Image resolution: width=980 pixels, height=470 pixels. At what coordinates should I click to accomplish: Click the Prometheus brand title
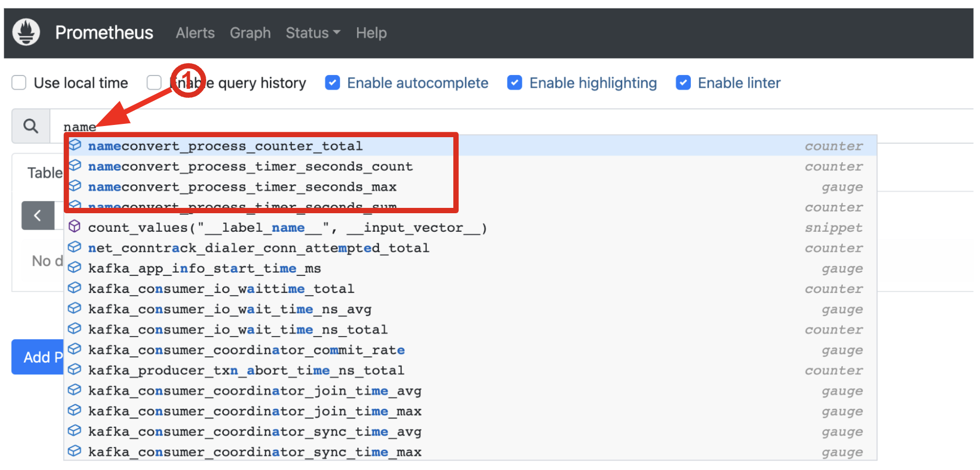pos(104,32)
